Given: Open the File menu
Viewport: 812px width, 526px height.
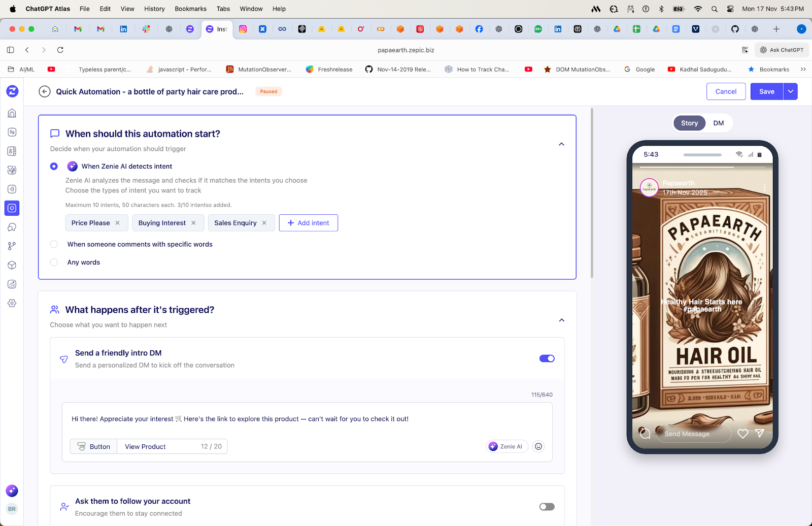Looking at the screenshot, I should pyautogui.click(x=85, y=9).
